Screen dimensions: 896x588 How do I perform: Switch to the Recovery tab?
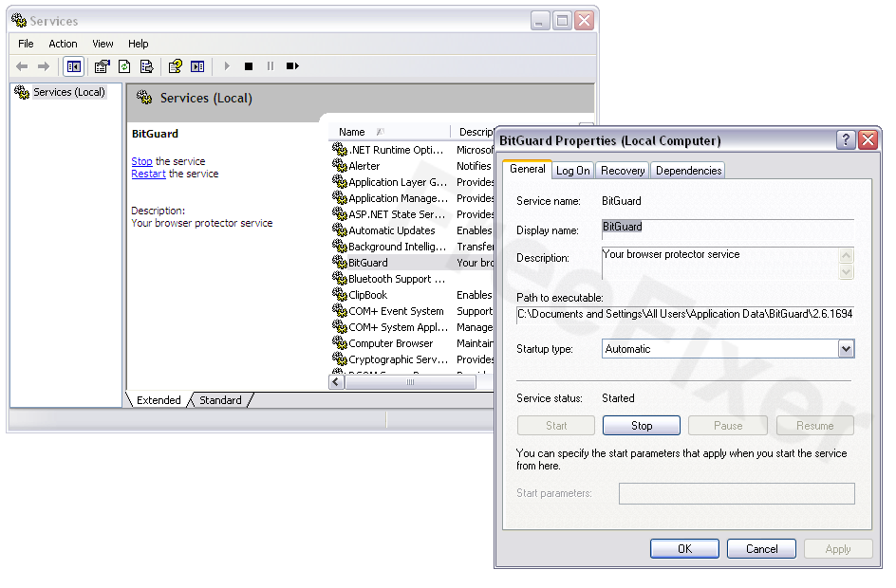pos(623,171)
